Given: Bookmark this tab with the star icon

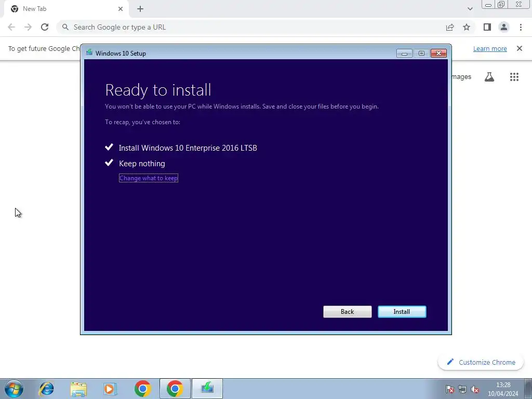Looking at the screenshot, I should click(x=467, y=27).
